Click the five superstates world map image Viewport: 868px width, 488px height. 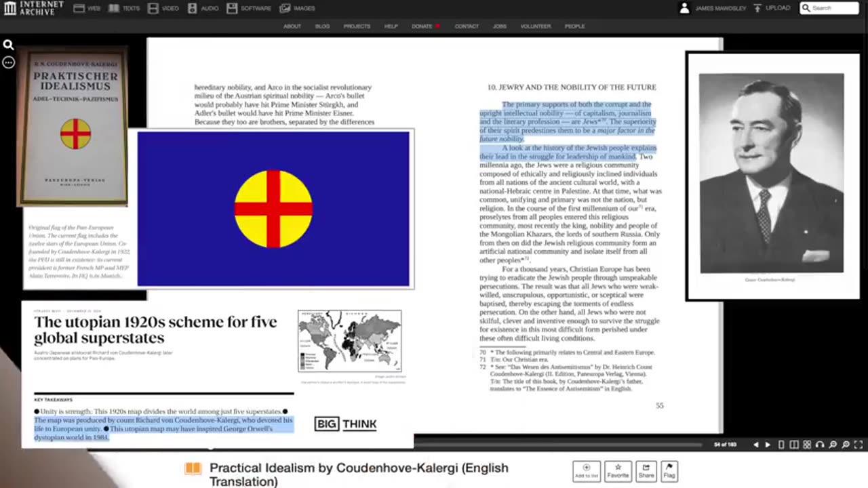[350, 341]
